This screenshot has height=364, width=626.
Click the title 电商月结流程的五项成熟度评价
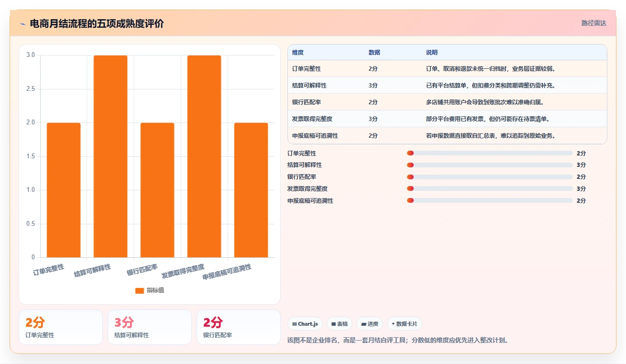(x=97, y=23)
